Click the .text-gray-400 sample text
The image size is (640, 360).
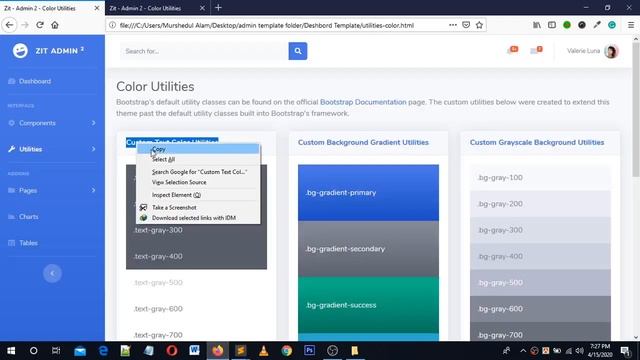(158, 256)
